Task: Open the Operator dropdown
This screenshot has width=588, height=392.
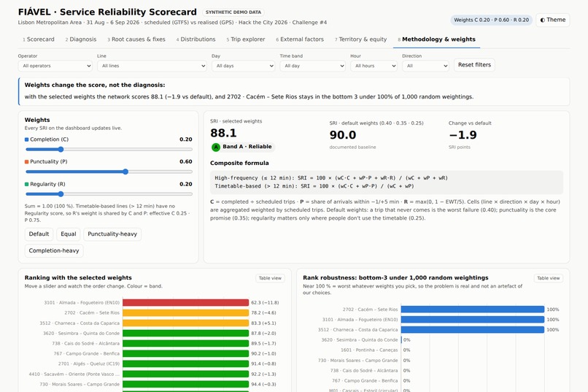Action: (x=55, y=66)
